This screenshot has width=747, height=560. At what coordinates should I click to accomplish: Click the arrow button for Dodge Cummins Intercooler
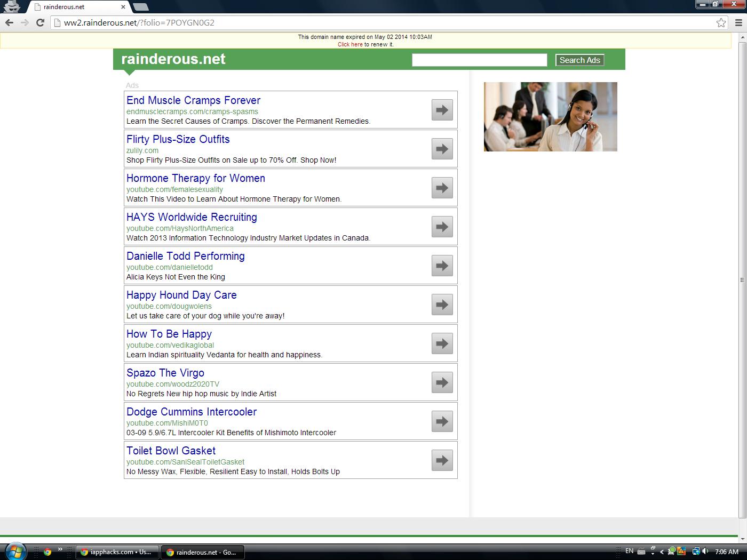(x=442, y=421)
